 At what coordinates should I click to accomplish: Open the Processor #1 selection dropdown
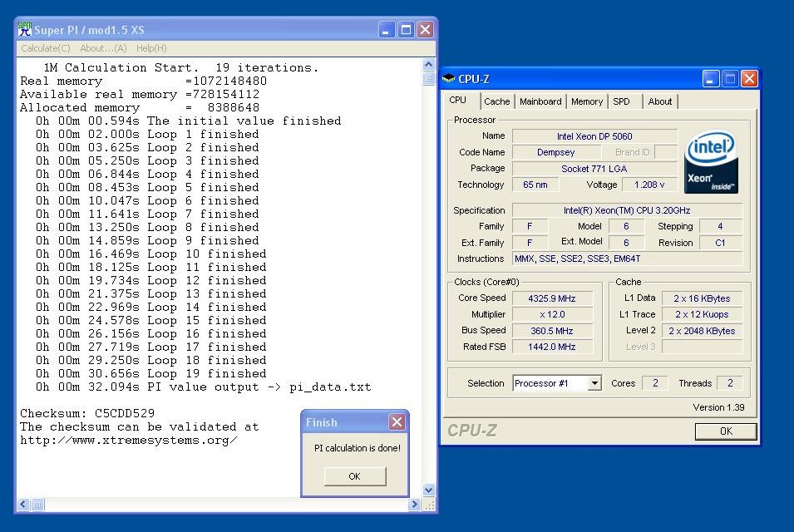click(x=595, y=383)
